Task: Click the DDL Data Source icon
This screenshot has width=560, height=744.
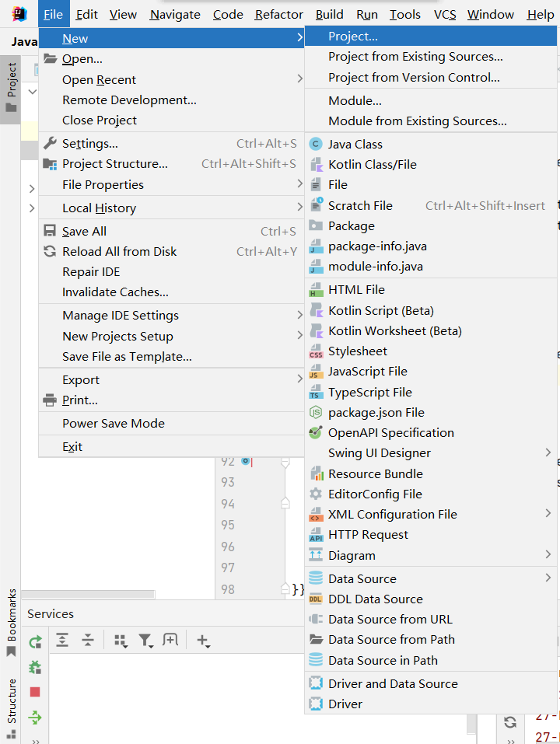Action: click(316, 599)
